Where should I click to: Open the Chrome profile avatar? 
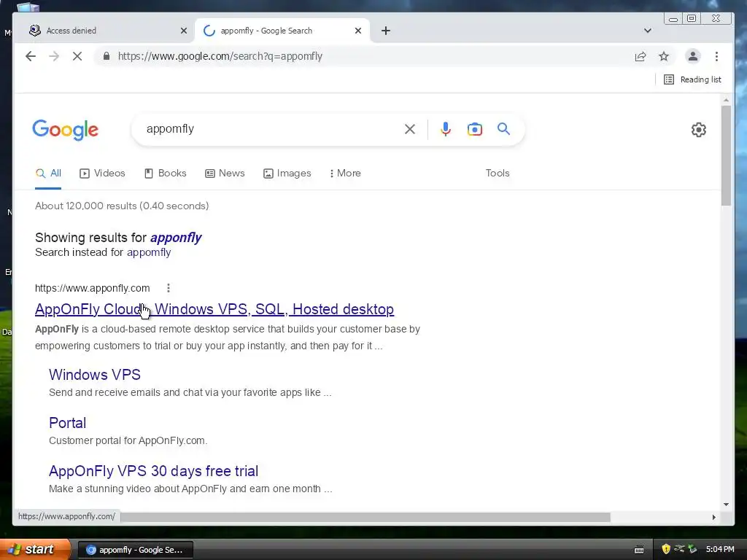pyautogui.click(x=693, y=56)
